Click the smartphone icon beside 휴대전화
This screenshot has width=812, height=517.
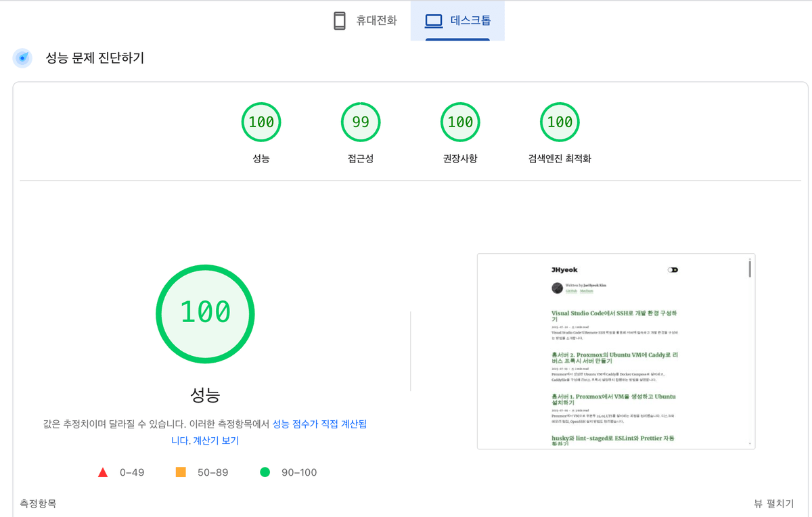click(340, 20)
